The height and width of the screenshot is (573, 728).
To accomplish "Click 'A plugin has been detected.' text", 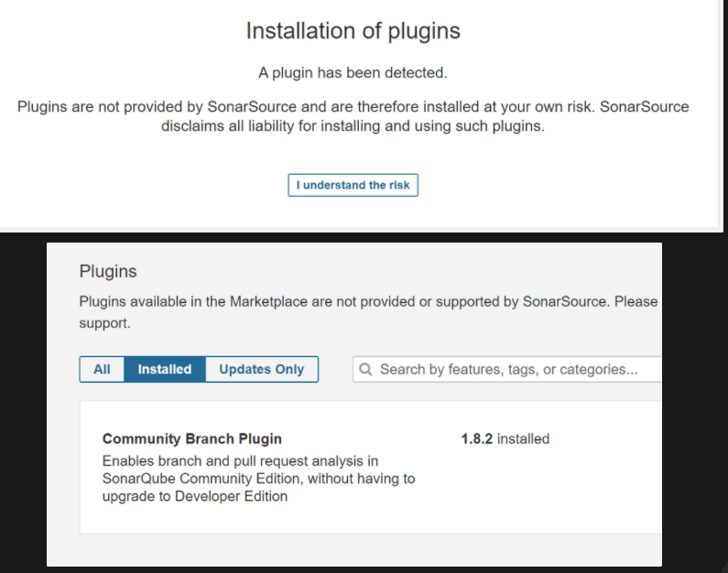I will [353, 73].
